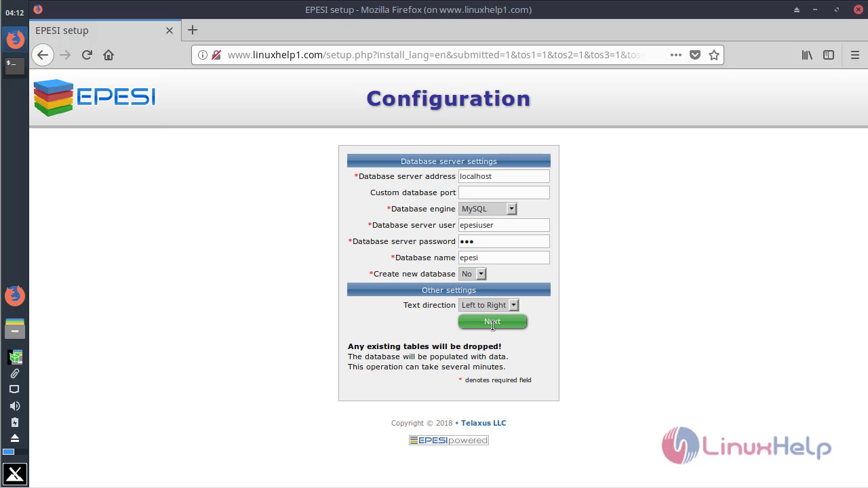Screen dimensions: 868x488
Task: Click the URL address bar text
Action: click(x=434, y=55)
